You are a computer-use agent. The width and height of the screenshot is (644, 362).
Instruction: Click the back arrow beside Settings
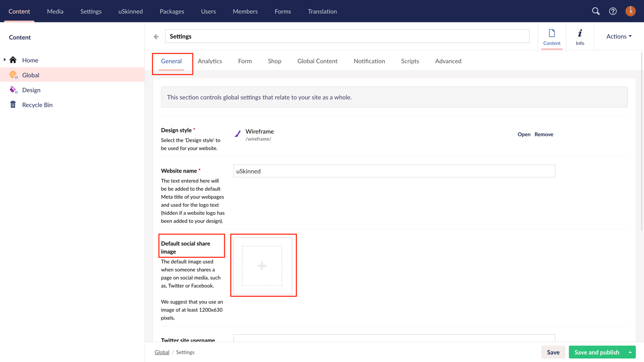[x=156, y=36]
